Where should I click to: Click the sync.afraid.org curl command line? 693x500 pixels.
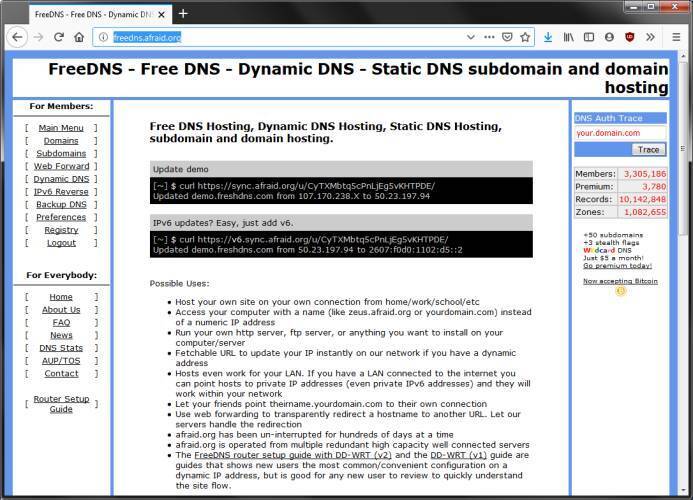(x=294, y=186)
